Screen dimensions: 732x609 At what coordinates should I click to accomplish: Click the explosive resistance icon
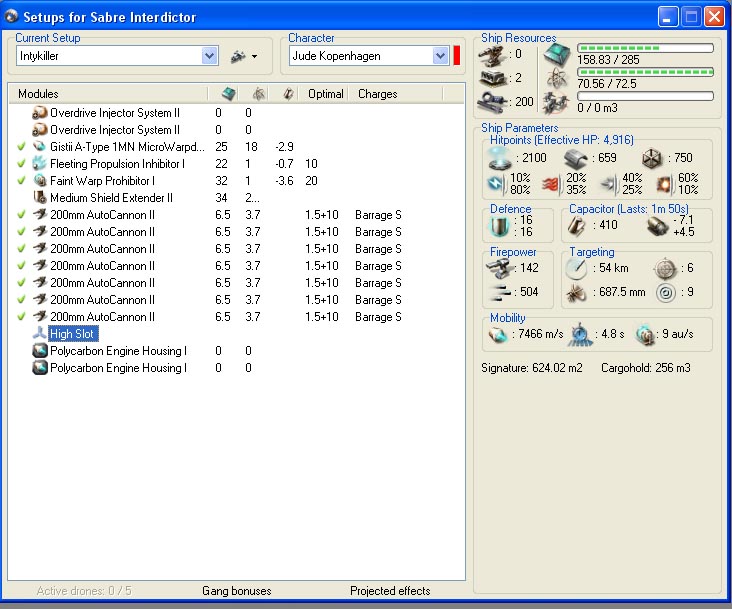tap(665, 184)
